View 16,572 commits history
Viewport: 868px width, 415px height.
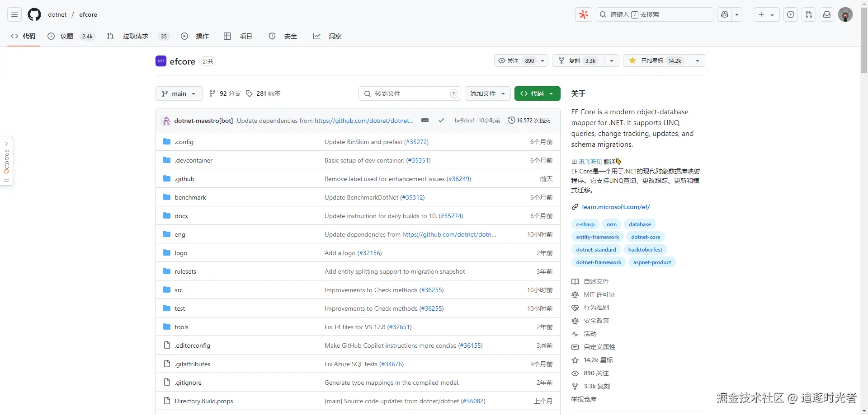(x=529, y=121)
